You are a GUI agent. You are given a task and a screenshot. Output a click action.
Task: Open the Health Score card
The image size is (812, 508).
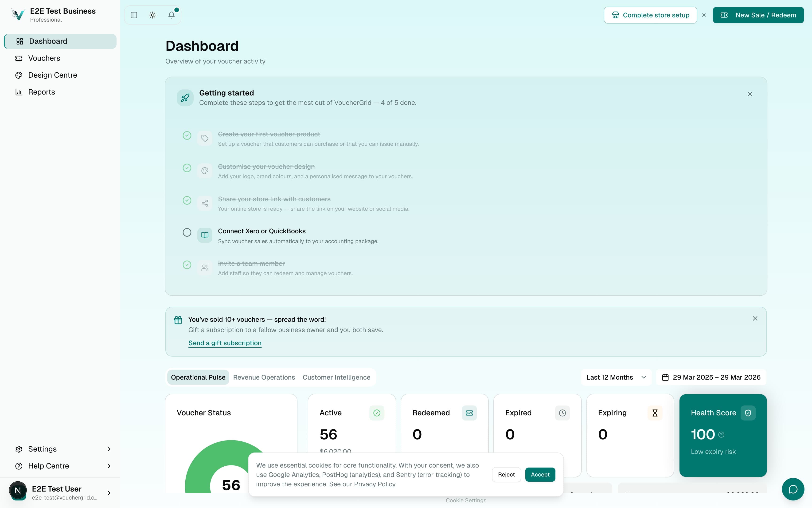click(723, 435)
